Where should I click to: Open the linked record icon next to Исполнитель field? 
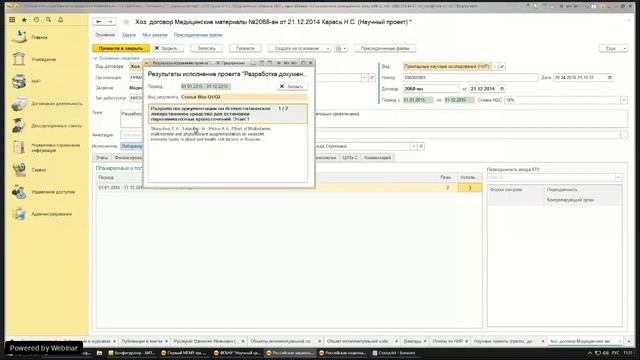(x=421, y=146)
